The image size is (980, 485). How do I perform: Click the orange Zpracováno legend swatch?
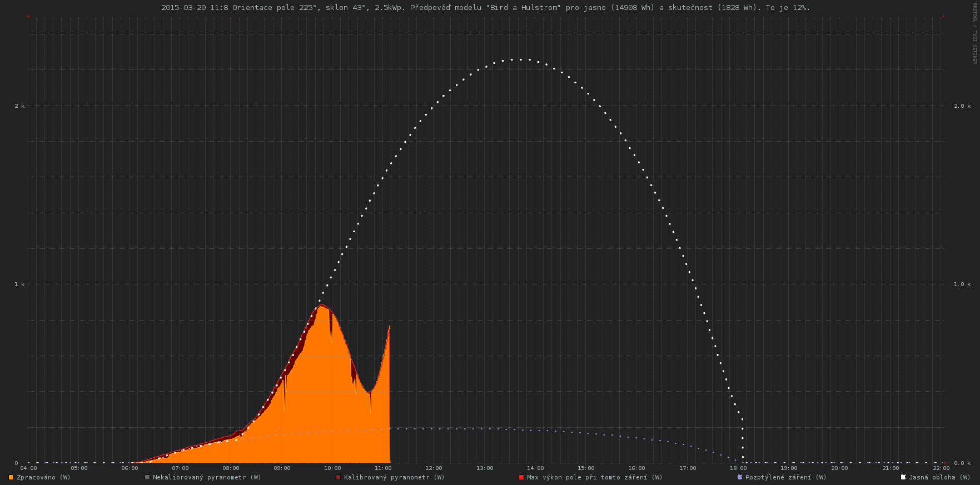pos(11,477)
